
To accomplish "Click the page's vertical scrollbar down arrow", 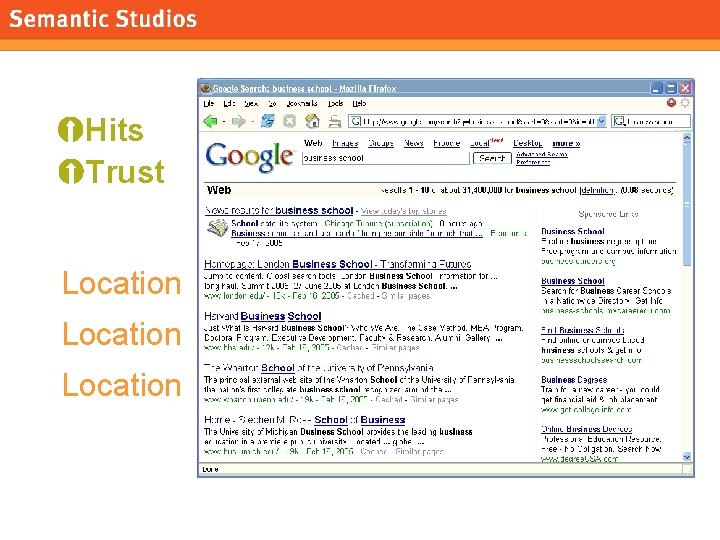I will coord(687,456).
